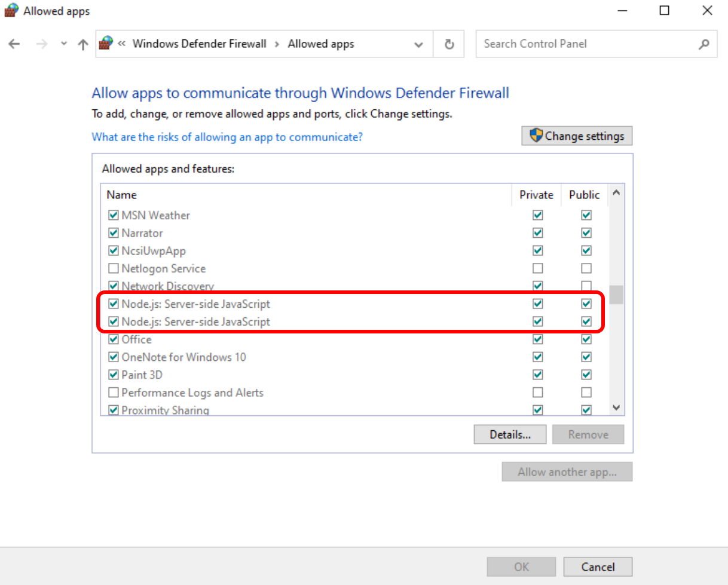This screenshot has height=585, width=728.
Task: Select the Narrator row text
Action: (x=142, y=233)
